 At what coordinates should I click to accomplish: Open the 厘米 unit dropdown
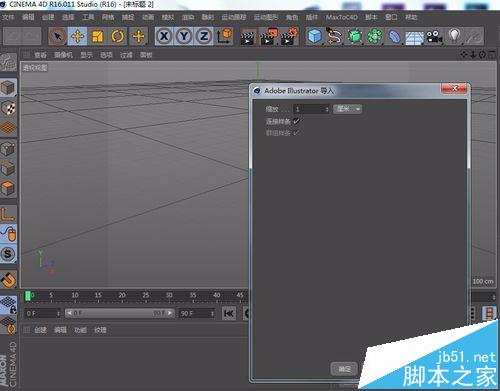(347, 109)
